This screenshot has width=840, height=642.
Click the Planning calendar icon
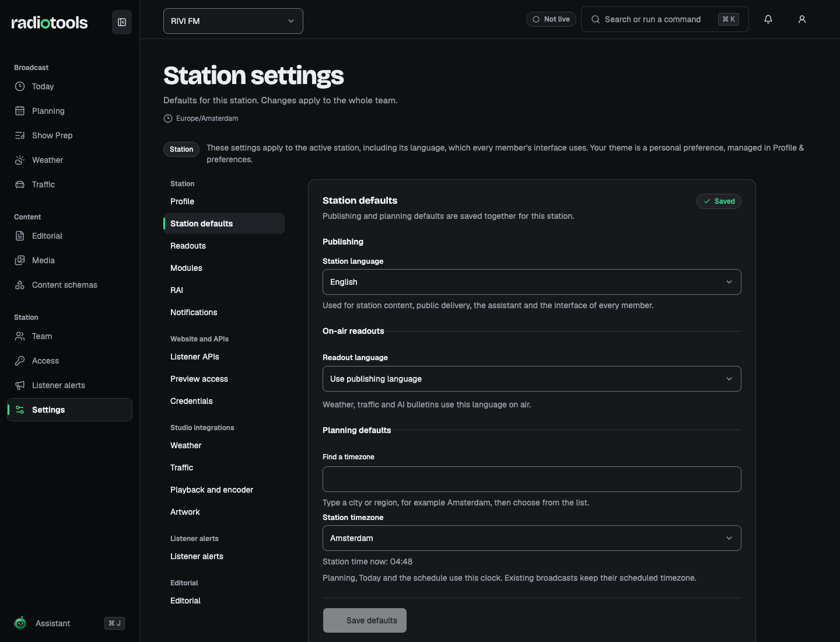(20, 111)
